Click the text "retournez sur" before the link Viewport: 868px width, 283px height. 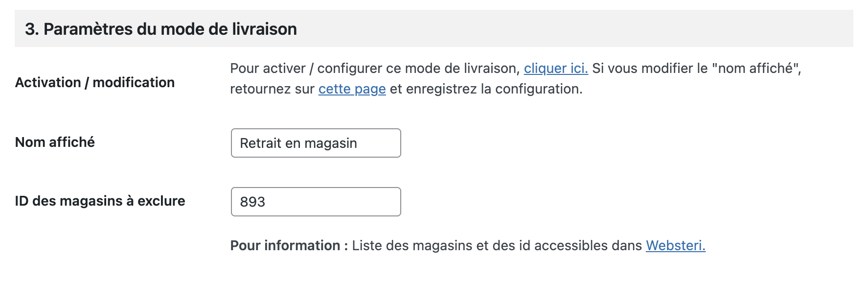(272, 89)
